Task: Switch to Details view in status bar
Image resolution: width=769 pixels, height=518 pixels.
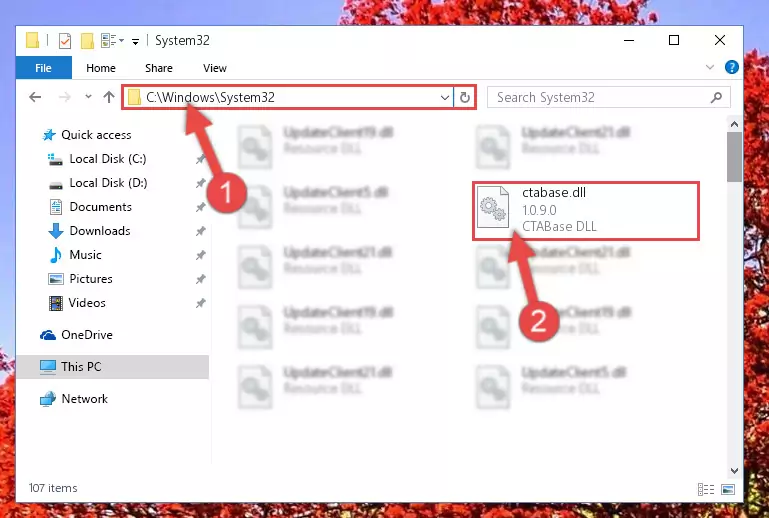Action: [x=706, y=489]
